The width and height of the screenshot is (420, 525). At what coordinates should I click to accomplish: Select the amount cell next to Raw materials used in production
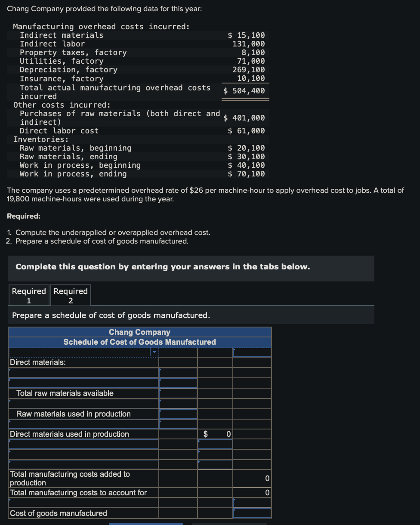178,414
